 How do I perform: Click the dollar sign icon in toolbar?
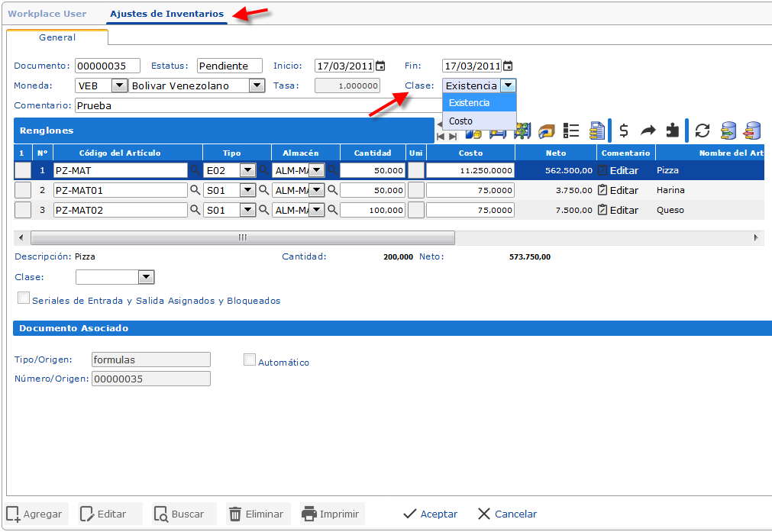(x=624, y=131)
